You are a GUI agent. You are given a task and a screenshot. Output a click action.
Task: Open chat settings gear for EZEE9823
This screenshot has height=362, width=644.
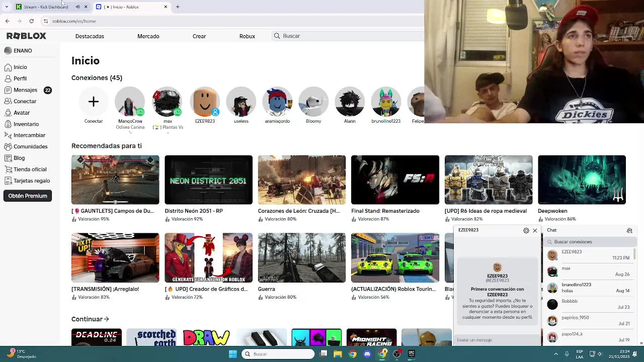(526, 230)
